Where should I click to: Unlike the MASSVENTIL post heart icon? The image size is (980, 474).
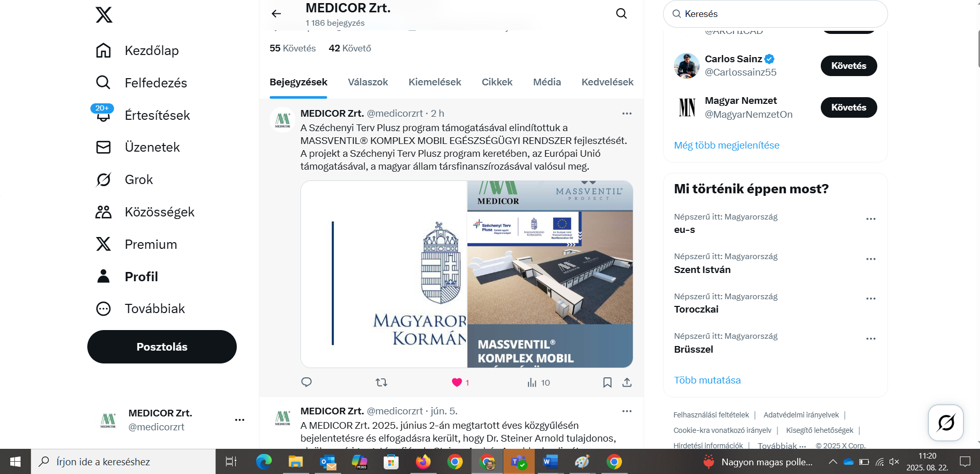457,382
